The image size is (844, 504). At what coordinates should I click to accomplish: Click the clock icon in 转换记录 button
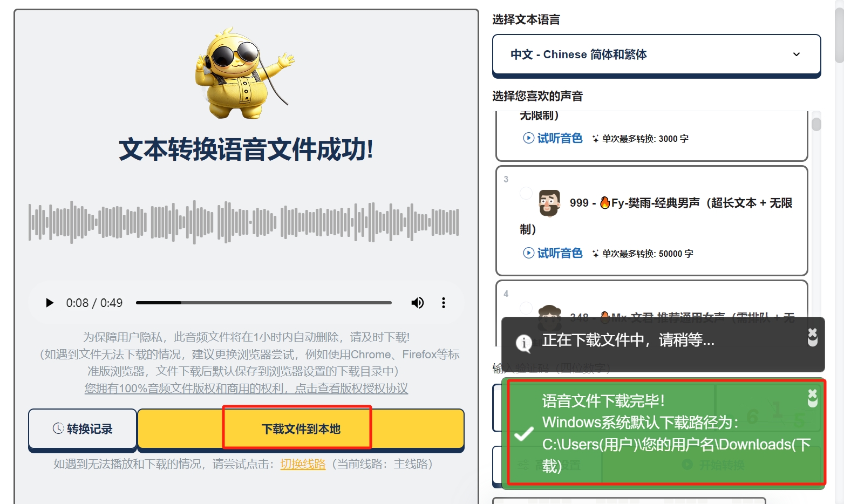(58, 428)
